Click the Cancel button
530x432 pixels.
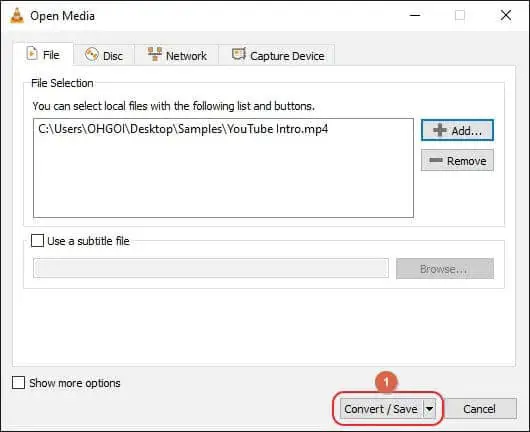(479, 409)
